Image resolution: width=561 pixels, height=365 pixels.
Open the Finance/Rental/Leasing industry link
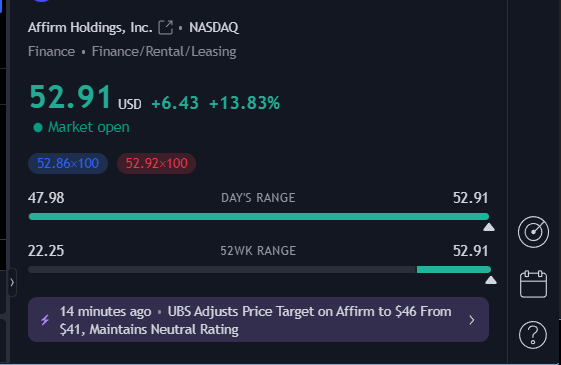[164, 52]
